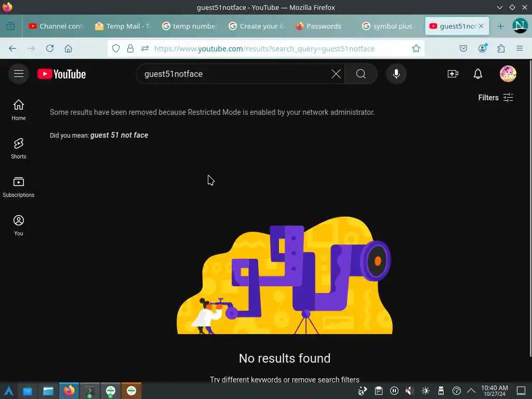This screenshot has height=399, width=532.
Task: Go to Home in the sidebar
Action: [x=19, y=110]
